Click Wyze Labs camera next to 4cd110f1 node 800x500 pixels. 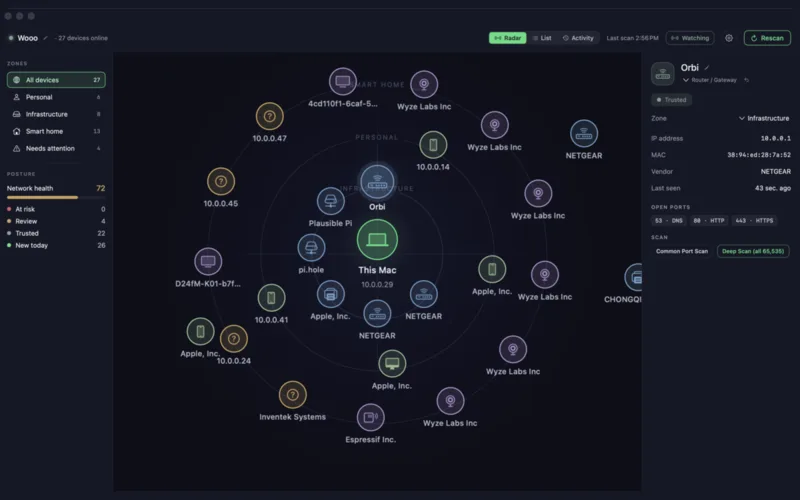424,84
